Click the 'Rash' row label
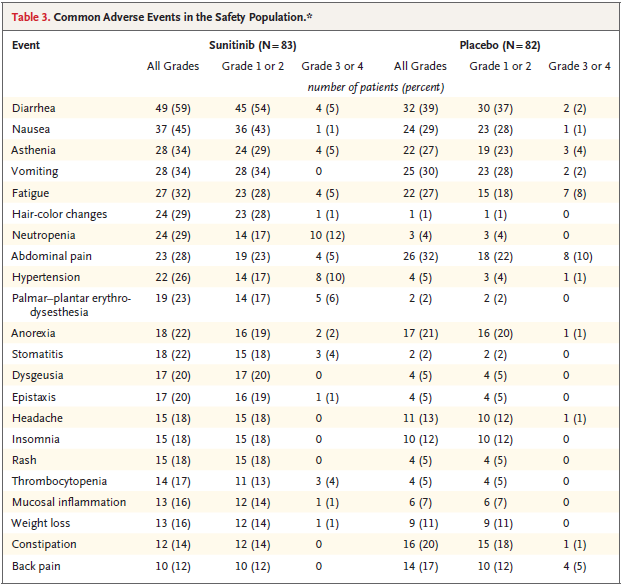 click(24, 460)
